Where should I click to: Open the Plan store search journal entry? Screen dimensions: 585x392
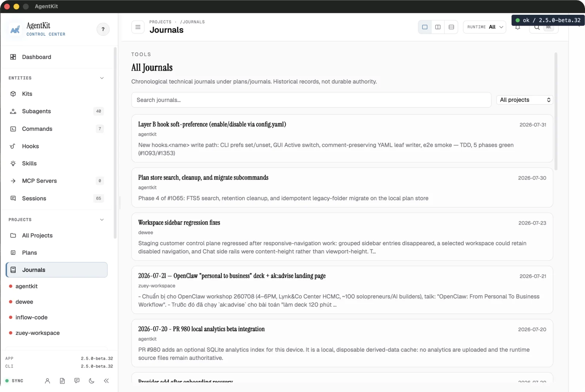point(342,188)
